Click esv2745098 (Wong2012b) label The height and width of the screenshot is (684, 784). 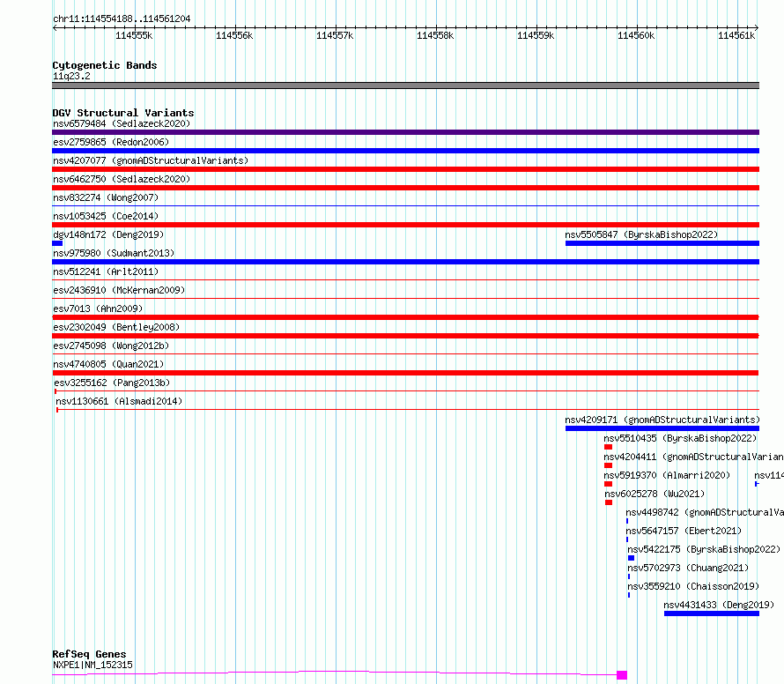click(x=111, y=346)
